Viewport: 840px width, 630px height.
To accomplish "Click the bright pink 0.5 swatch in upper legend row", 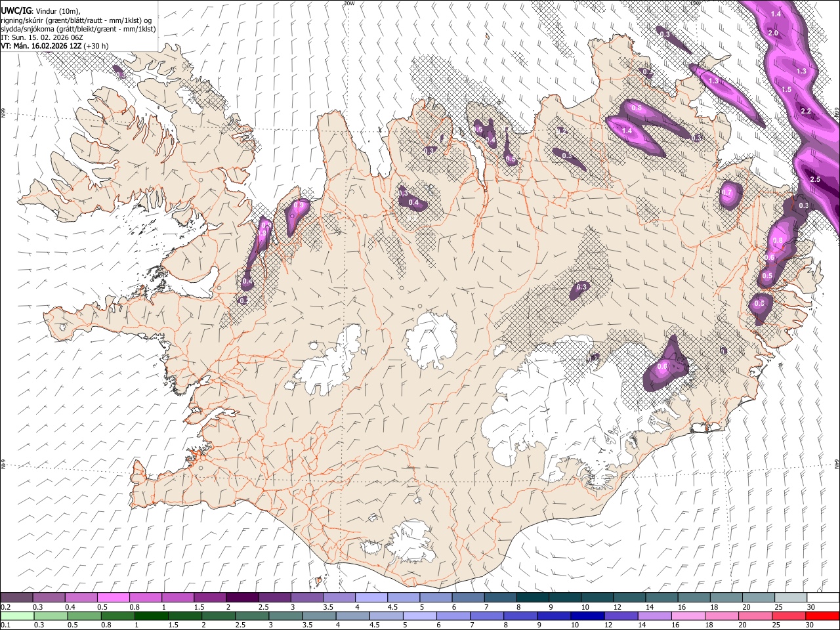I will (x=114, y=598).
